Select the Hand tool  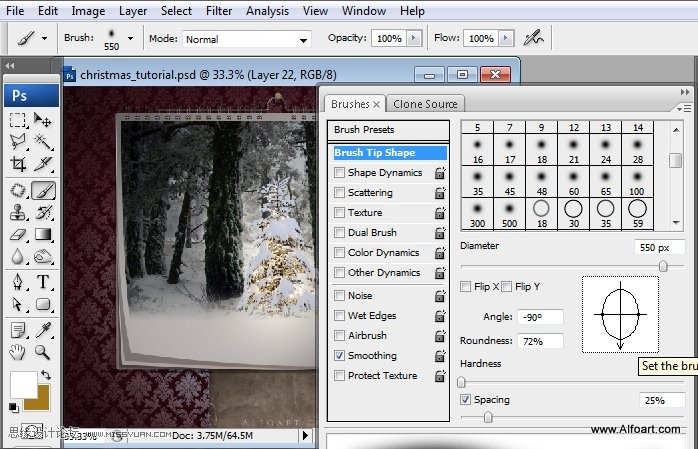coord(18,352)
